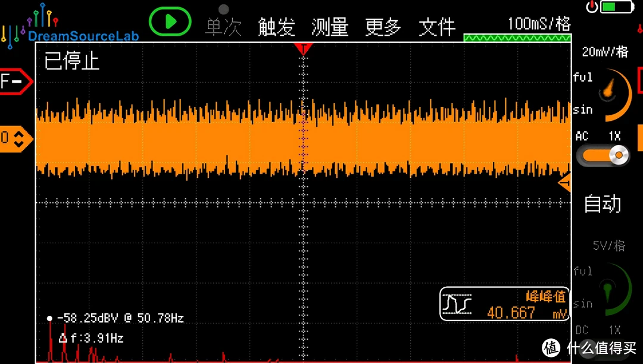Click the edge waveform icon in measurement box
The image size is (643, 364).
[457, 304]
